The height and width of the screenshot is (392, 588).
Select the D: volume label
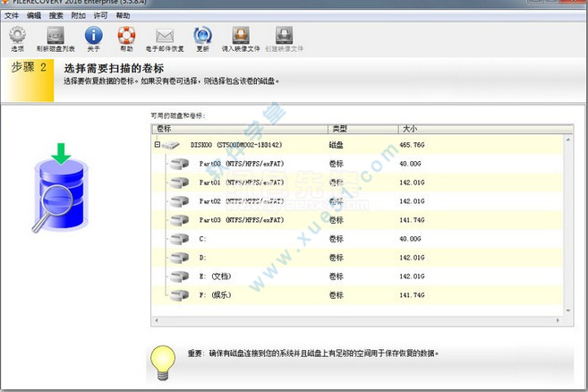click(202, 258)
